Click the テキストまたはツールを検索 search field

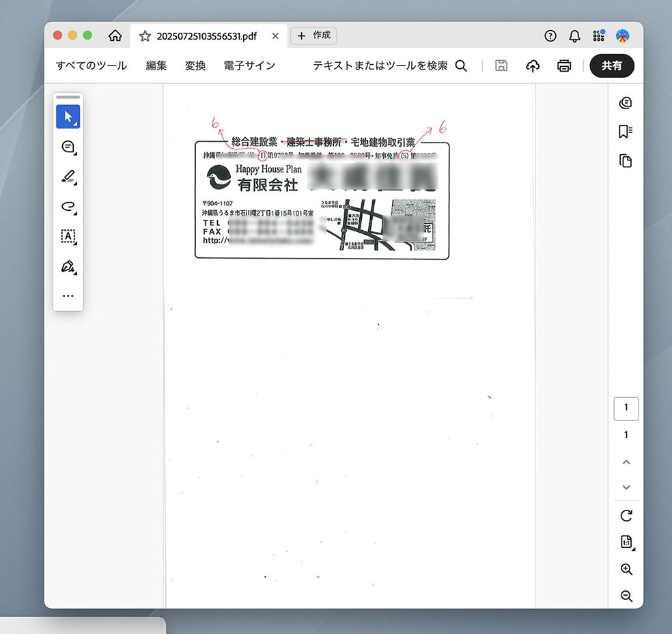click(380, 66)
